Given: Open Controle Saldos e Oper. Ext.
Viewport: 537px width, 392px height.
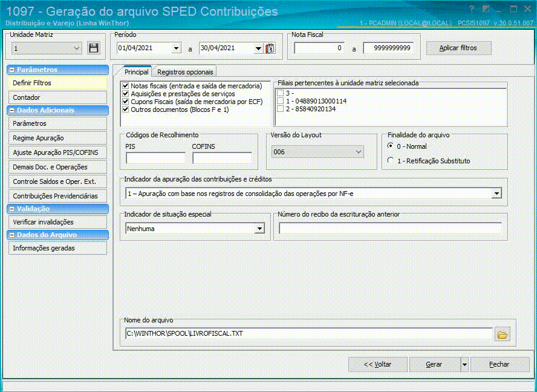Looking at the screenshot, I should [57, 181].
